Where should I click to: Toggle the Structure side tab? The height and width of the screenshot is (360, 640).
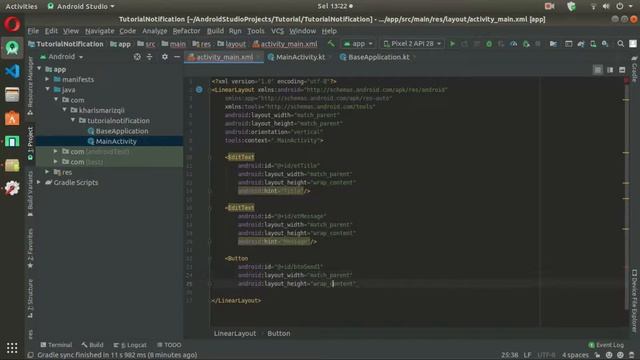pos(30,299)
